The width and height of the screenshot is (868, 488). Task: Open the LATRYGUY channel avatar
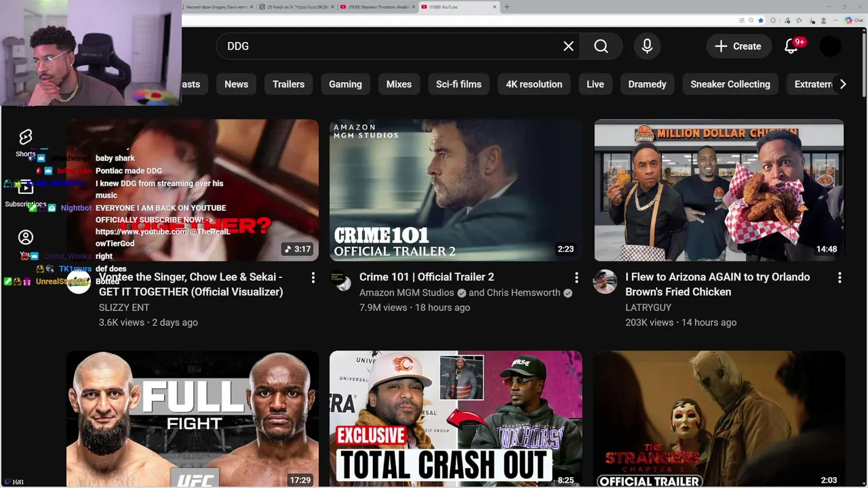coord(605,282)
